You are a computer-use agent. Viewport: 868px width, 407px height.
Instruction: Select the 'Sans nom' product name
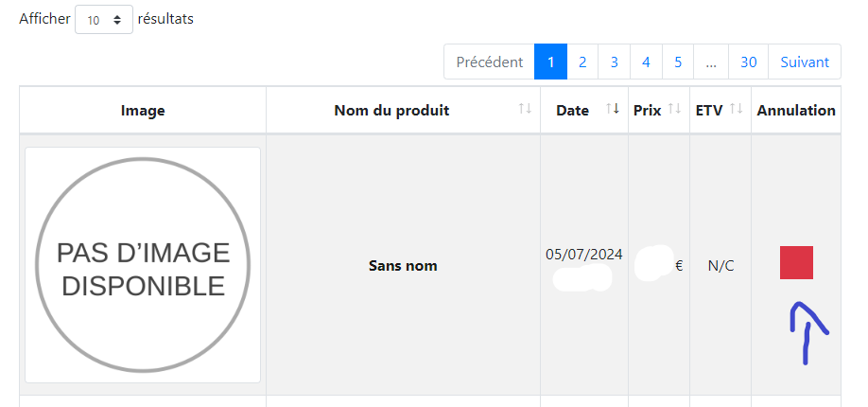(x=403, y=266)
